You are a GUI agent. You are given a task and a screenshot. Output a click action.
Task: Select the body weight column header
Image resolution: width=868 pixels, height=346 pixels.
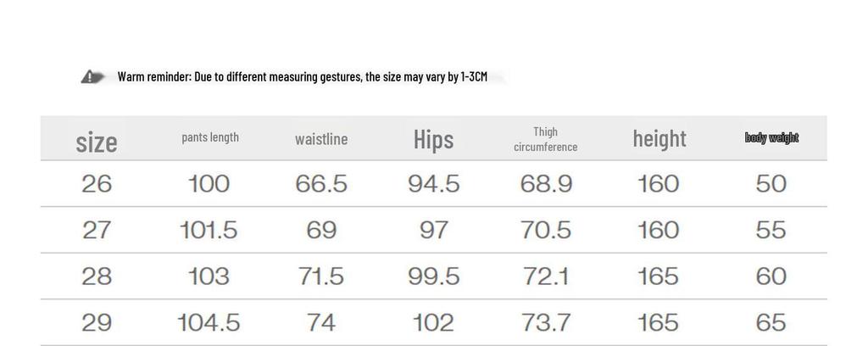[x=771, y=137]
